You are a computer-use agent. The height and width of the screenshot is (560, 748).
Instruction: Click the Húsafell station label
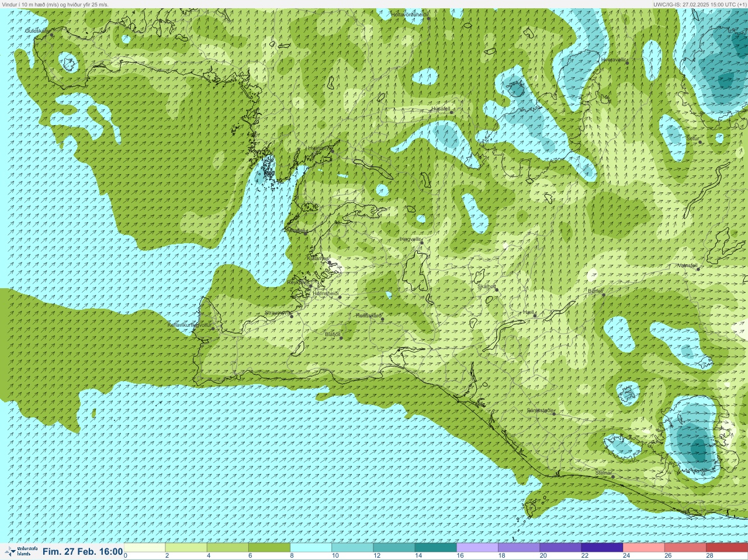[x=441, y=109]
